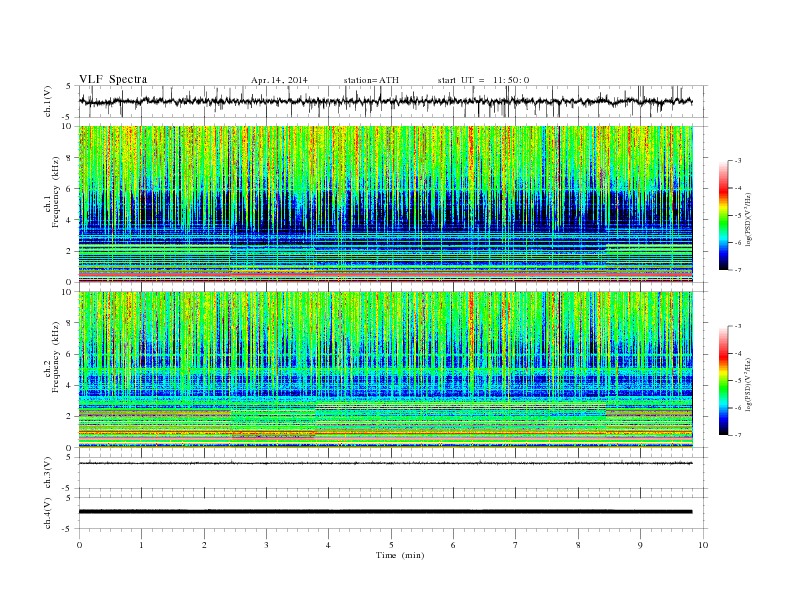This screenshot has width=792, height=612.
Task: Select the "start UT = 11:50:0" text
Action: pos(483,80)
